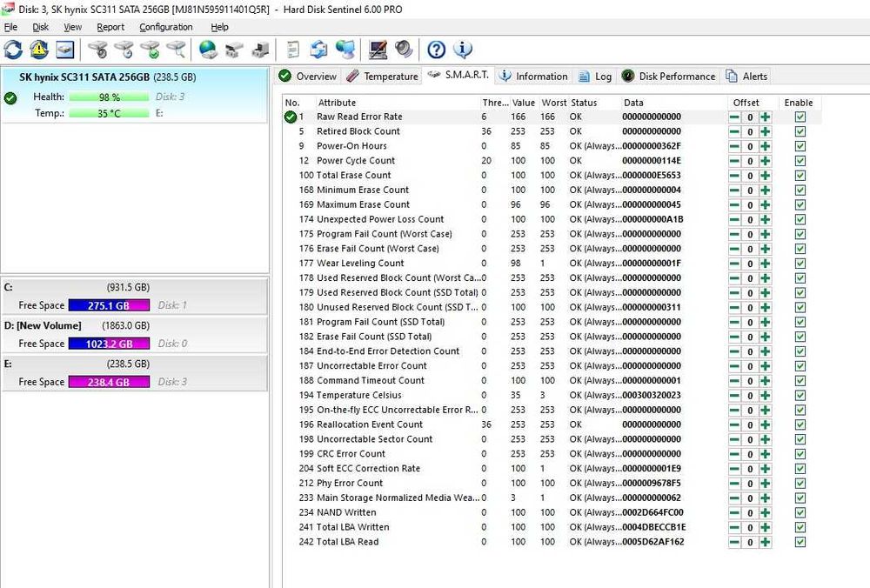Screen dimensions: 870x588
Task: Switch to the Temperature tab
Action: [382, 76]
